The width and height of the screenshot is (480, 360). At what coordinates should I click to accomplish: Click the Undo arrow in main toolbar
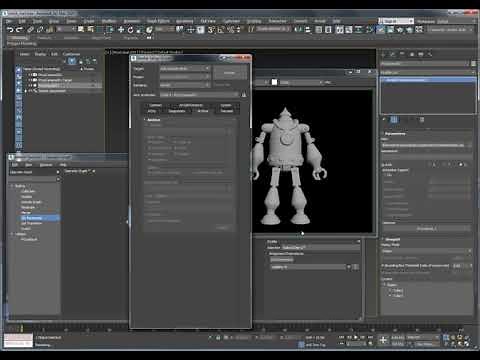tap(10, 30)
